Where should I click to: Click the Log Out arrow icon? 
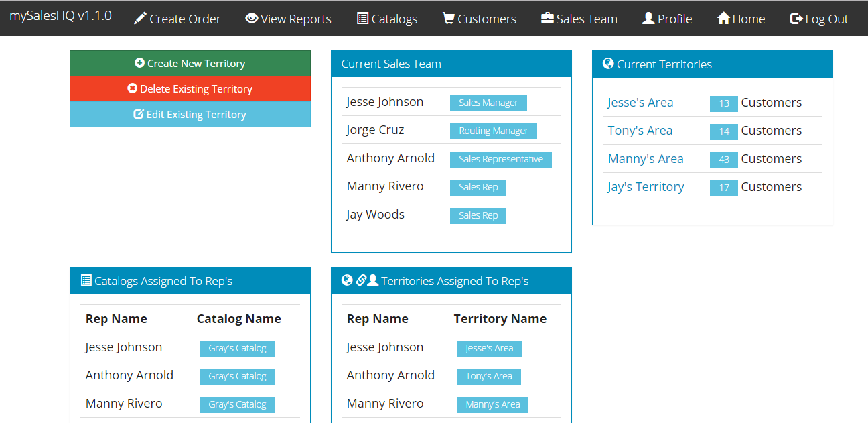tap(796, 19)
